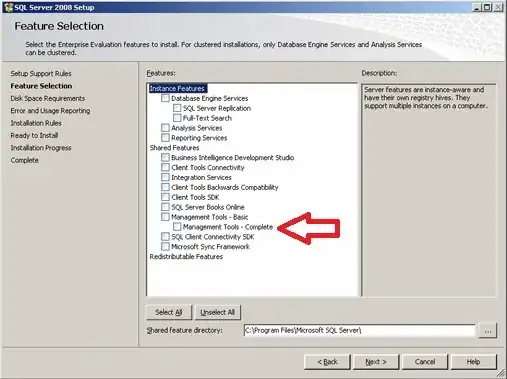Viewport: 507px width, 379px height.
Task: Check the Client Tools SDK checkbox
Action: [165, 197]
